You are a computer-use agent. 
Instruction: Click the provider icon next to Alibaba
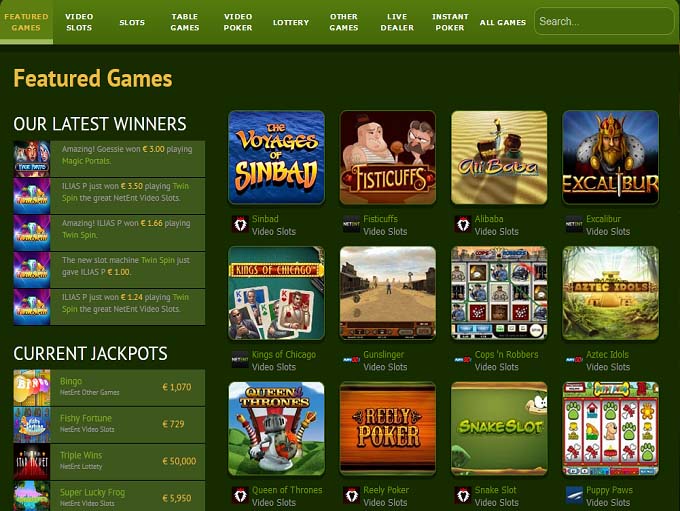(463, 224)
